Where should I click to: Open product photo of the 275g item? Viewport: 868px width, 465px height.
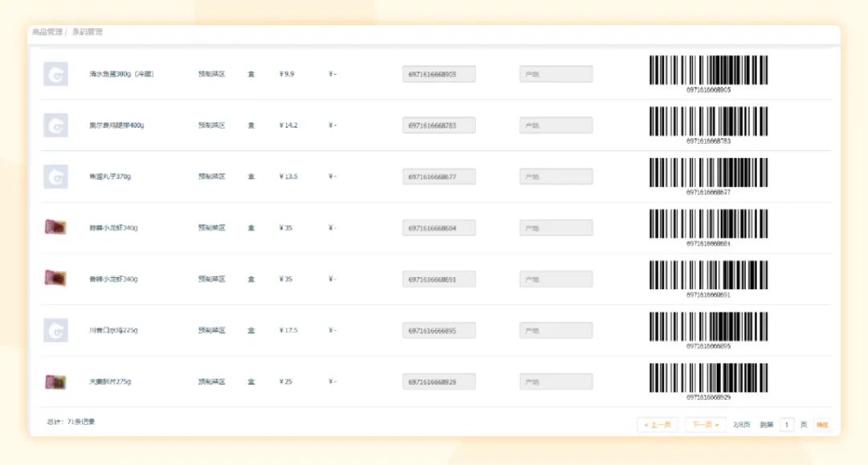coord(55,381)
